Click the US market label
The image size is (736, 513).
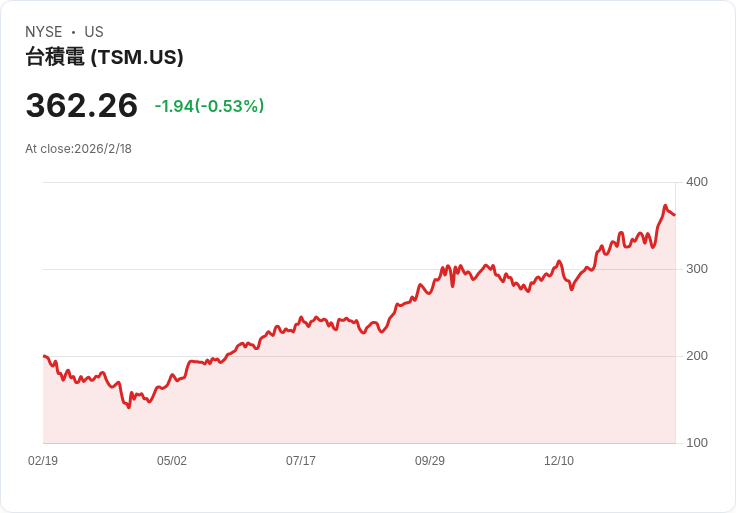pyautogui.click(x=94, y=32)
